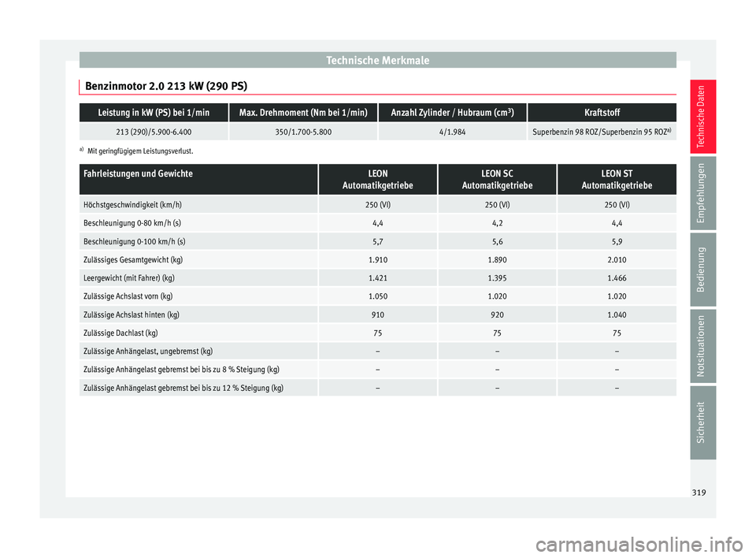Click the column header Leistung in kW (PS) bei 1/min
This screenshot has height=558, width=756.
[x=154, y=113]
